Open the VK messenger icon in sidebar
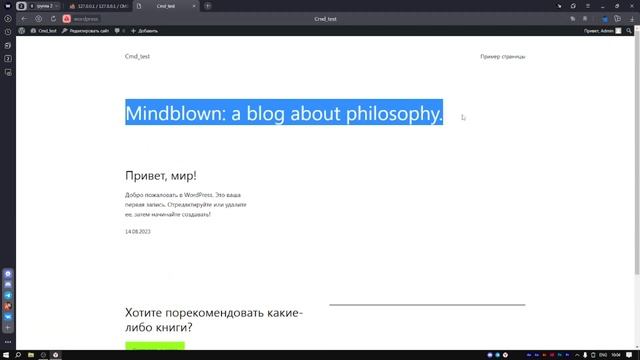Viewport: 640px width, 360px height. pyautogui.click(x=8, y=317)
